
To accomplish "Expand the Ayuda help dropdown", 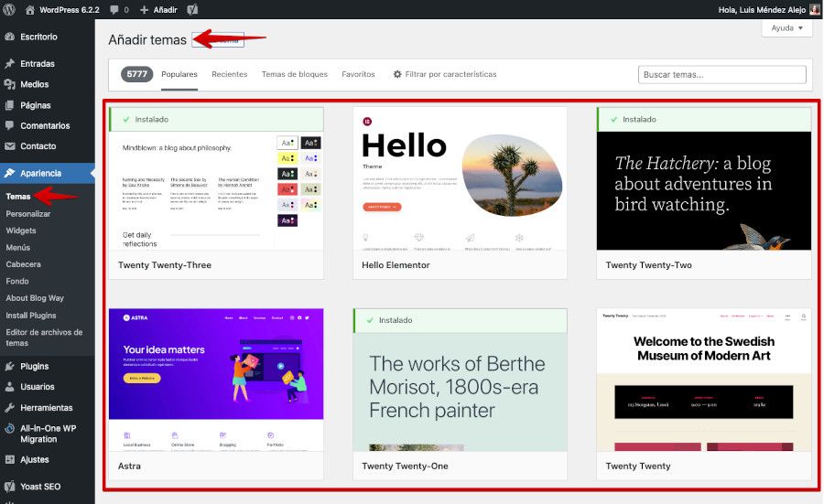I will tap(786, 28).
